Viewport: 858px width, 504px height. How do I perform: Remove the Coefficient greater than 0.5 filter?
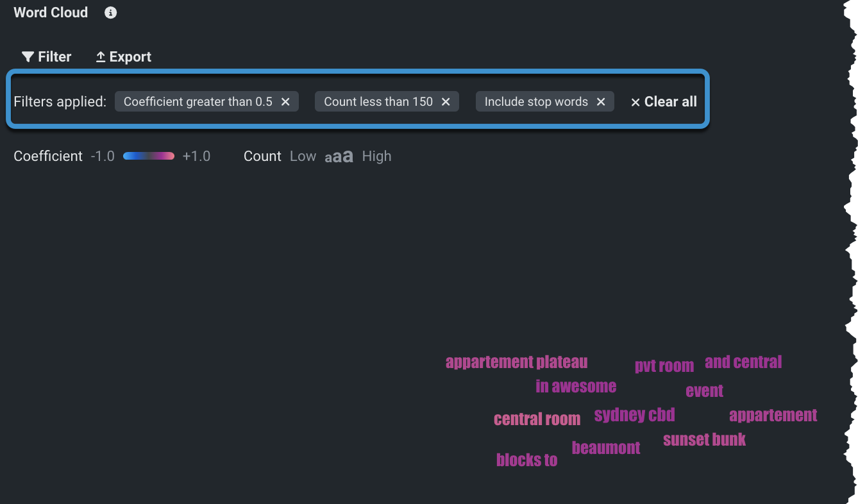pyautogui.click(x=286, y=102)
